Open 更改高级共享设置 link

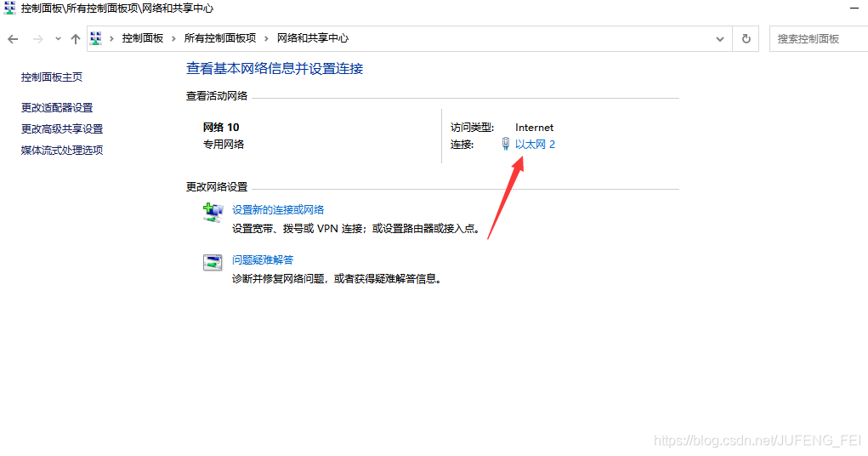[x=62, y=128]
